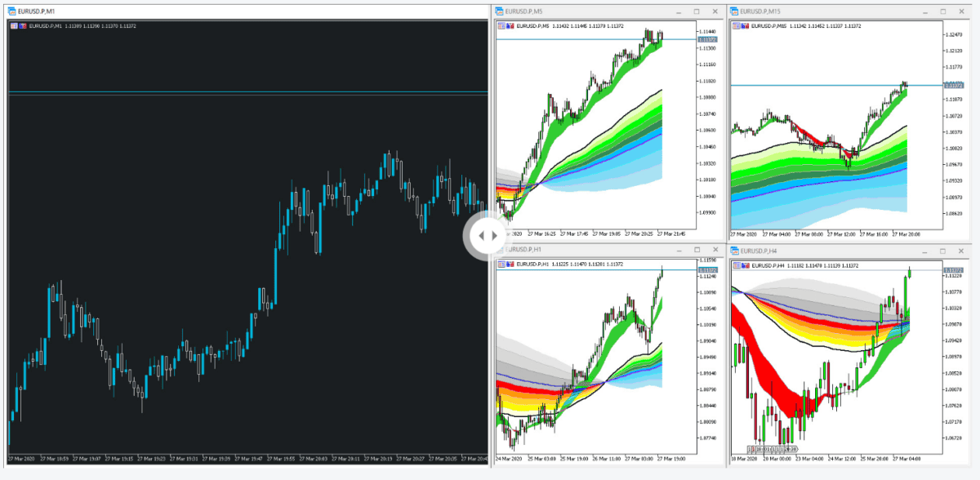Click the horizontal bid price line in M1 chart
This screenshot has width=980, height=480.
247,93
